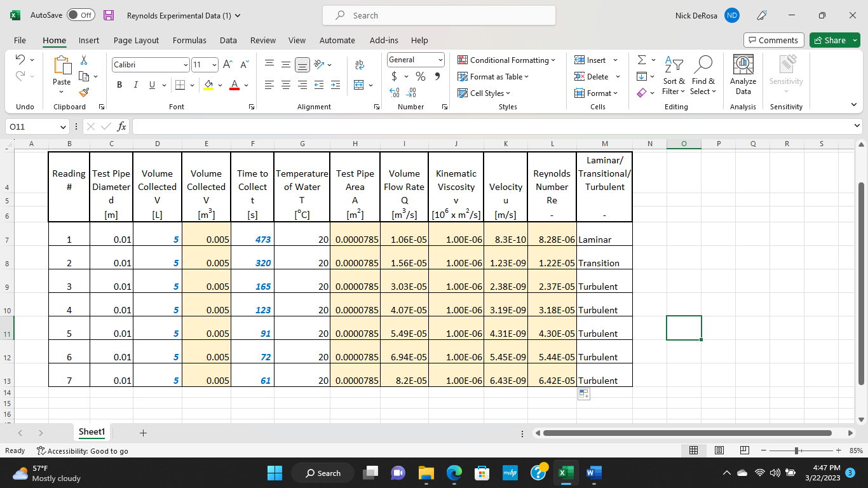This screenshot has height=488, width=868.
Task: Open Windows Start menu on taskbar
Action: 275,473
